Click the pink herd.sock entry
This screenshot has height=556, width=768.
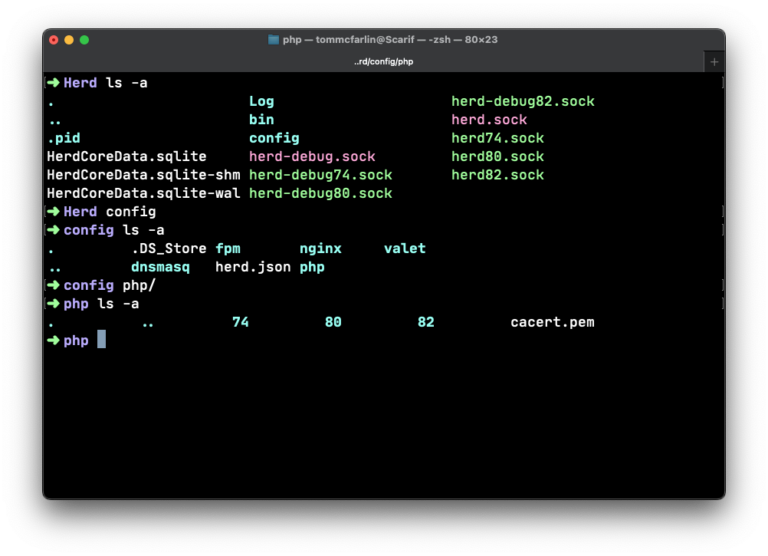click(x=489, y=120)
